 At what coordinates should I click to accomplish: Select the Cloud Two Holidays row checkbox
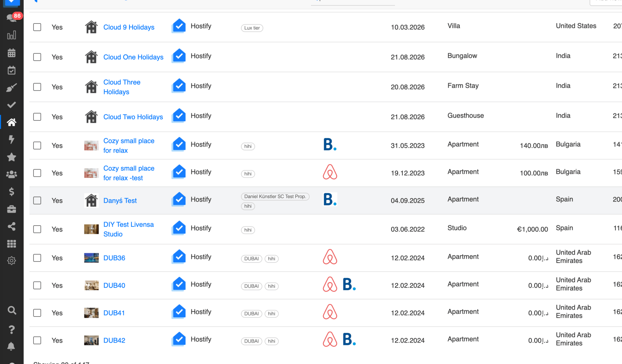click(x=37, y=117)
